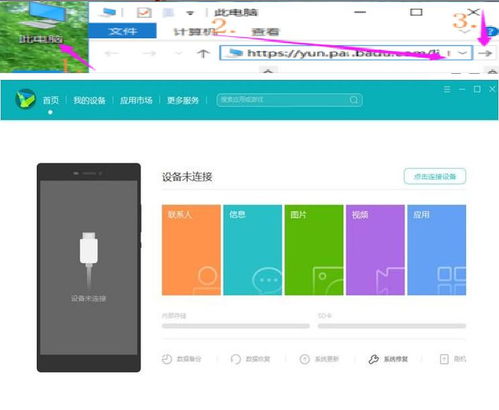The height and width of the screenshot is (410, 499).
Task: Maximize the phone assistant window
Action: [x=477, y=89]
